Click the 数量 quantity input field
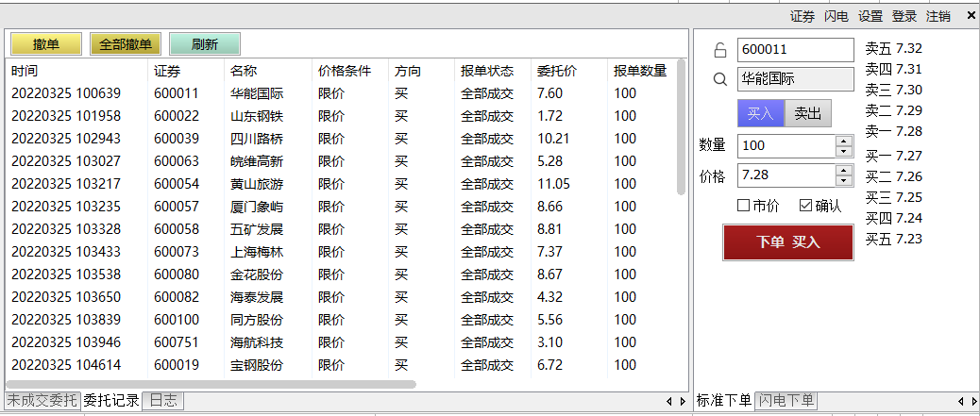The width and height of the screenshot is (980, 416). click(786, 146)
